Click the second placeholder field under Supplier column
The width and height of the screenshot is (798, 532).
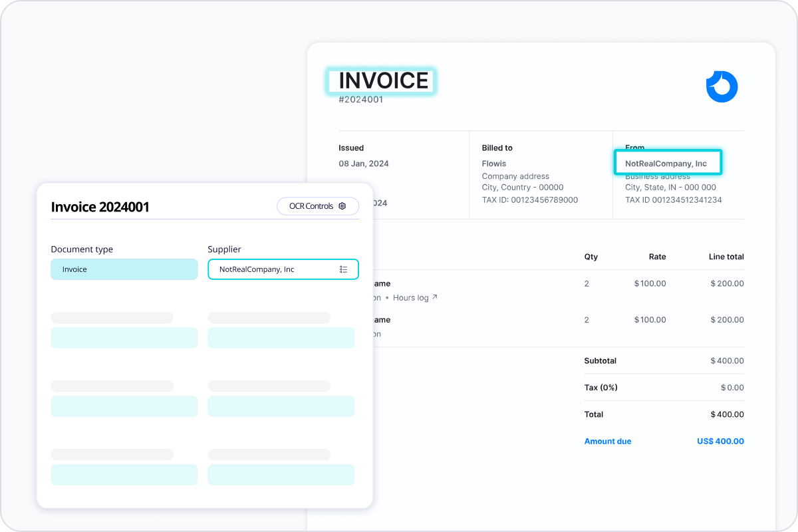[x=281, y=406]
